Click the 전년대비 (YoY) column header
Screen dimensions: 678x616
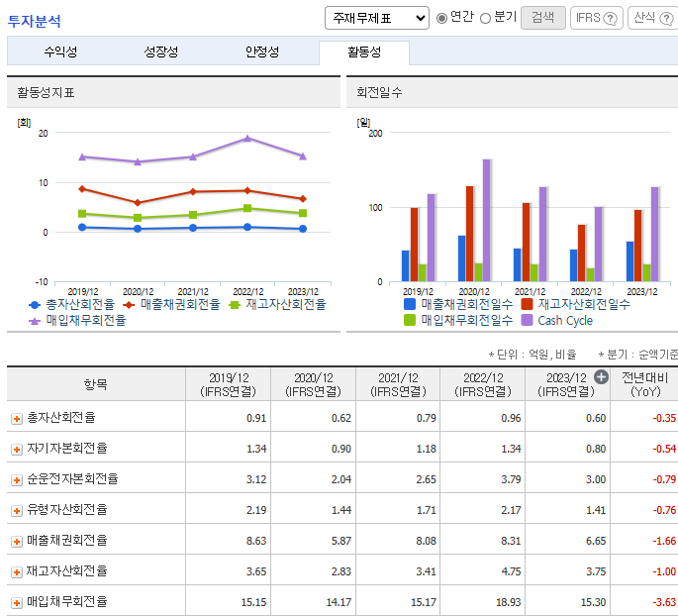644,384
